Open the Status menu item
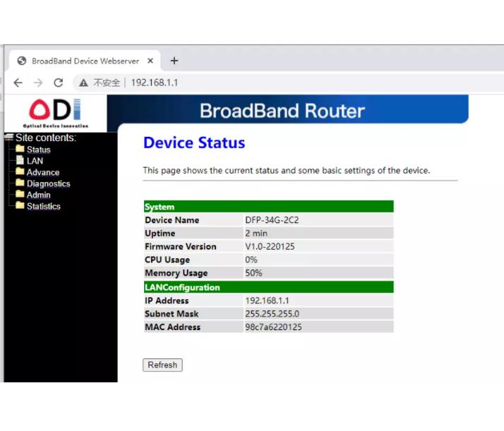The height and width of the screenshot is (431, 504). click(39, 150)
